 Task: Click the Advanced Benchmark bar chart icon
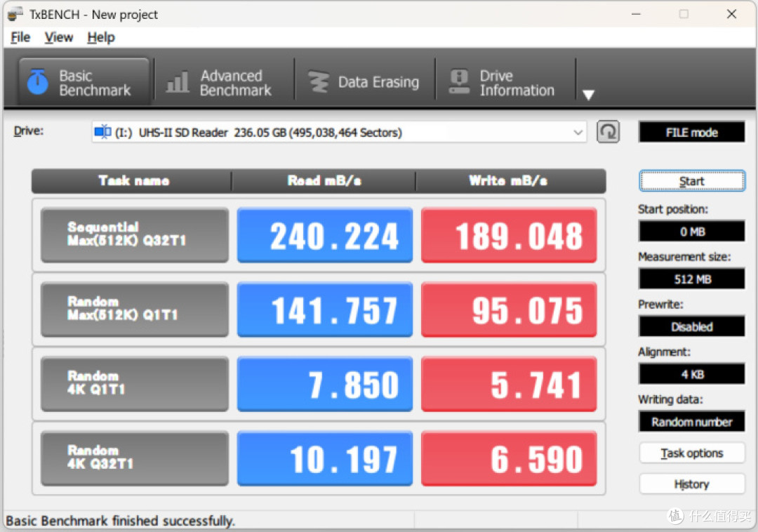178,81
